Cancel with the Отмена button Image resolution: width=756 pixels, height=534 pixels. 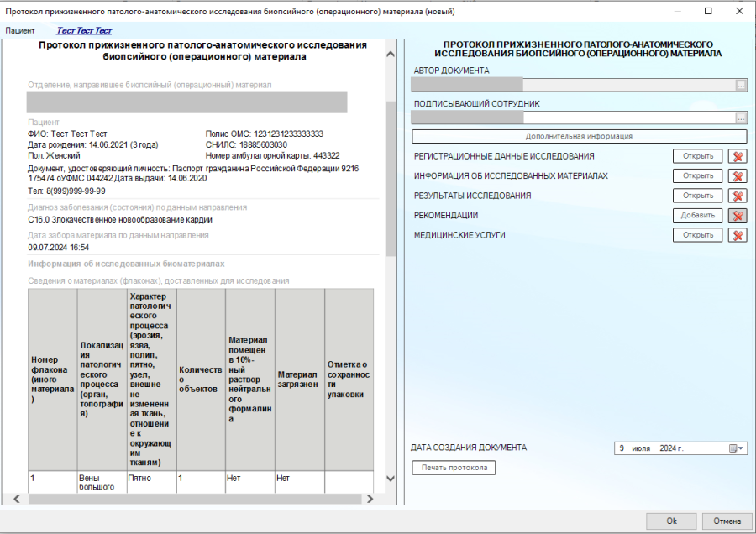tap(727, 521)
